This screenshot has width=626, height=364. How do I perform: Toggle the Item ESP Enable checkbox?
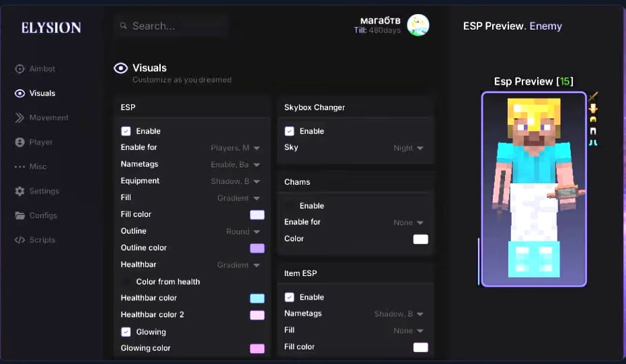[x=289, y=297]
